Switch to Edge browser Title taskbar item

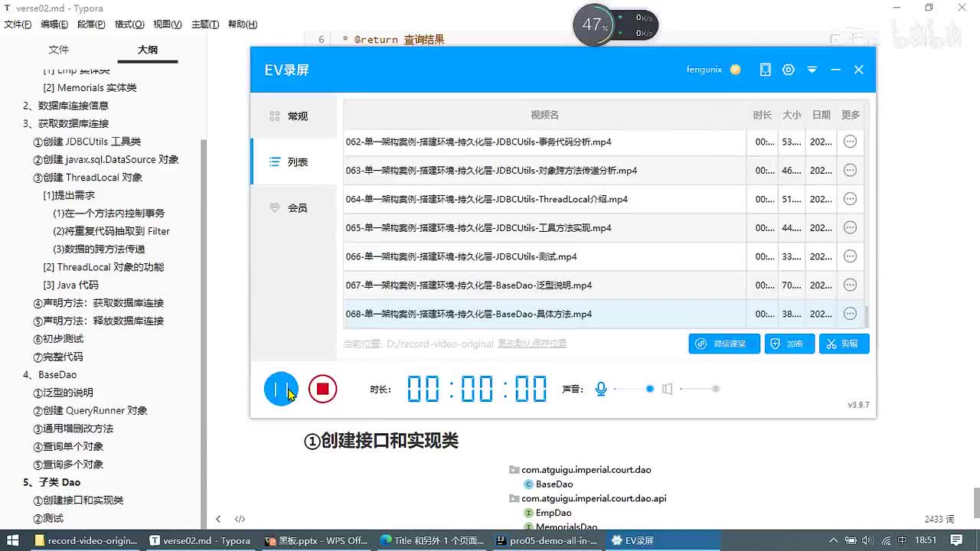click(432, 540)
